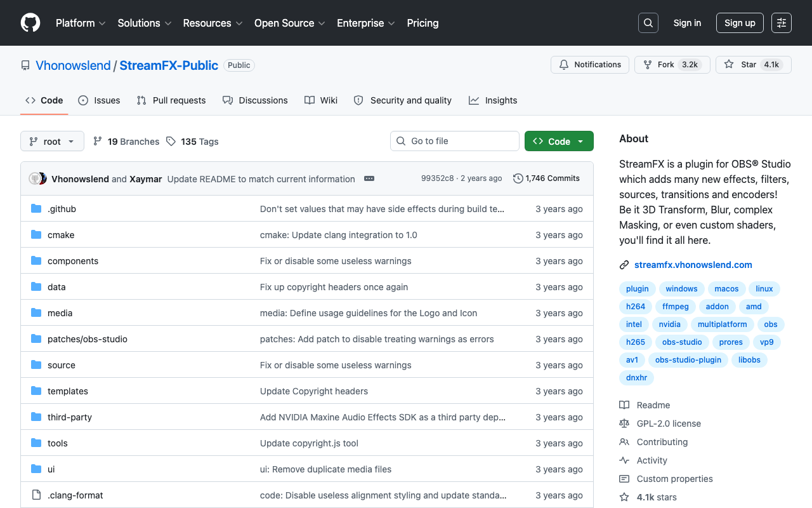
Task: Visit streamfx.vhonowslend.com website link
Action: (x=693, y=265)
